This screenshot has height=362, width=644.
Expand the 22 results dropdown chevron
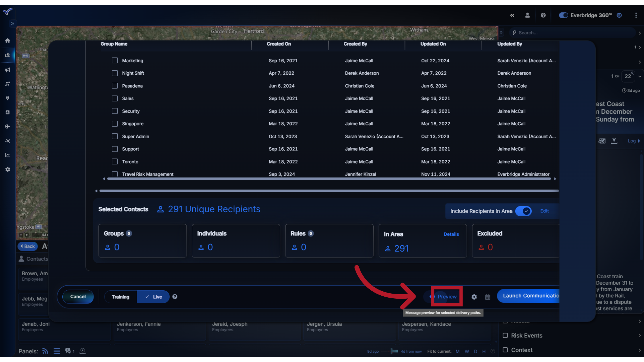click(639, 76)
